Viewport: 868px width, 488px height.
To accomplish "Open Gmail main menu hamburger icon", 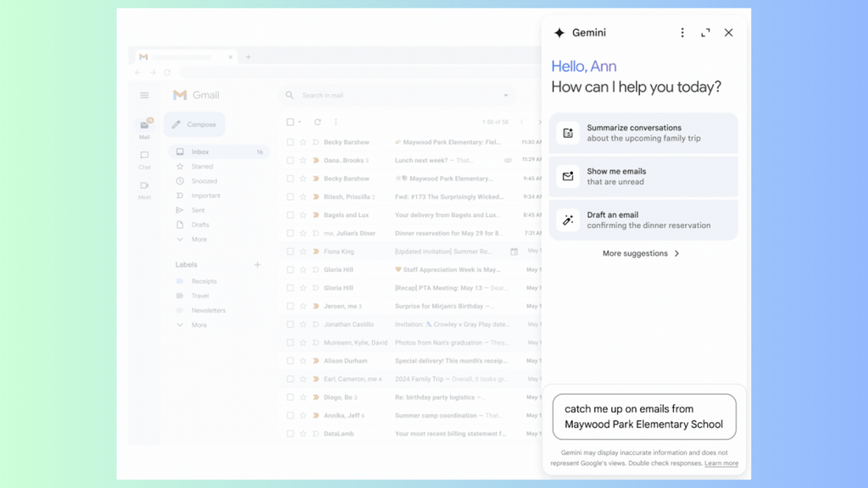I will tap(144, 95).
